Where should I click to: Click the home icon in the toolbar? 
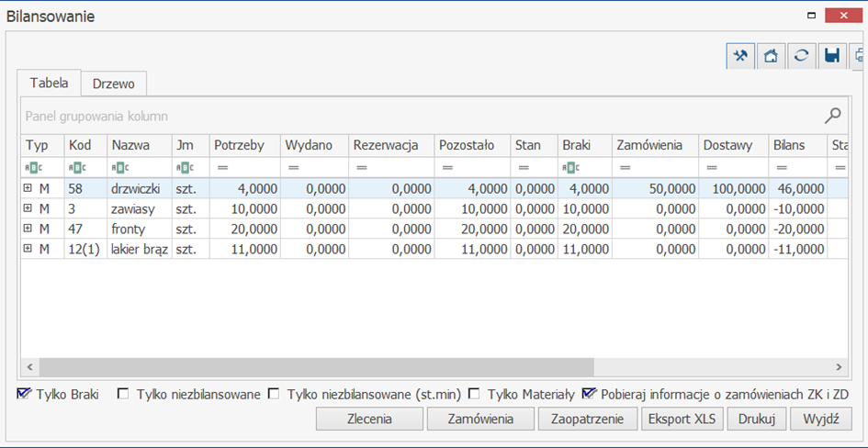(771, 56)
